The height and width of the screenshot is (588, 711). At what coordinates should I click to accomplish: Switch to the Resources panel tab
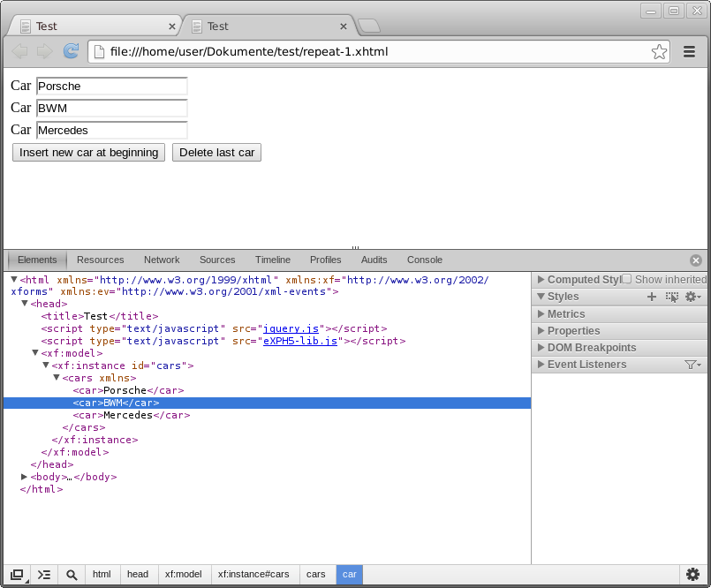100,260
